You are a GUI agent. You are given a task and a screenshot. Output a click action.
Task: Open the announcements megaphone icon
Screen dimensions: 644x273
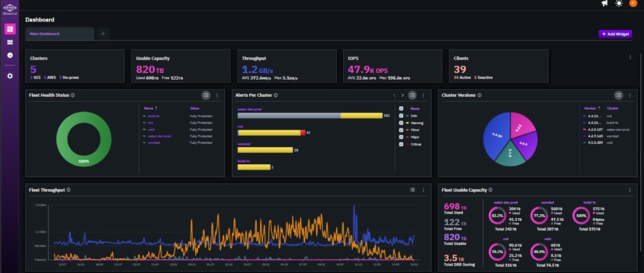605,4
